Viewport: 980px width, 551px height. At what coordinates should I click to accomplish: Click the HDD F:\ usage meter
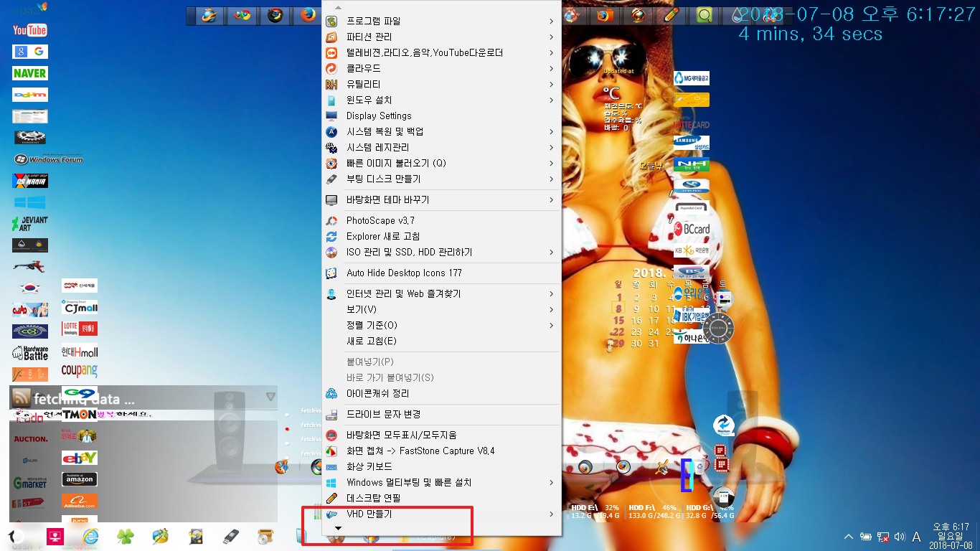coord(654,511)
